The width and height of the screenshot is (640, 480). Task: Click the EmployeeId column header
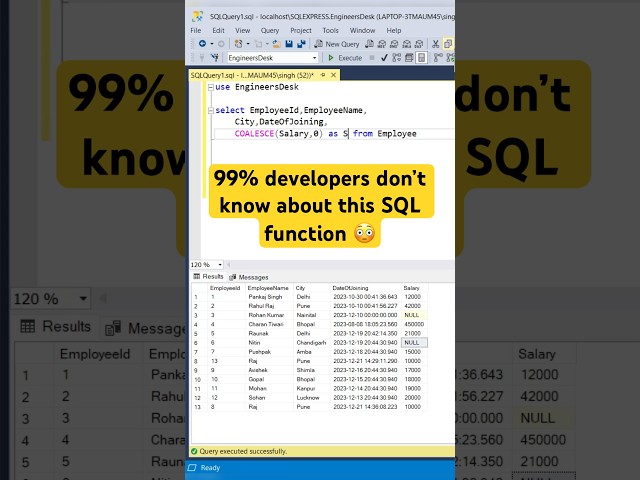coord(225,288)
